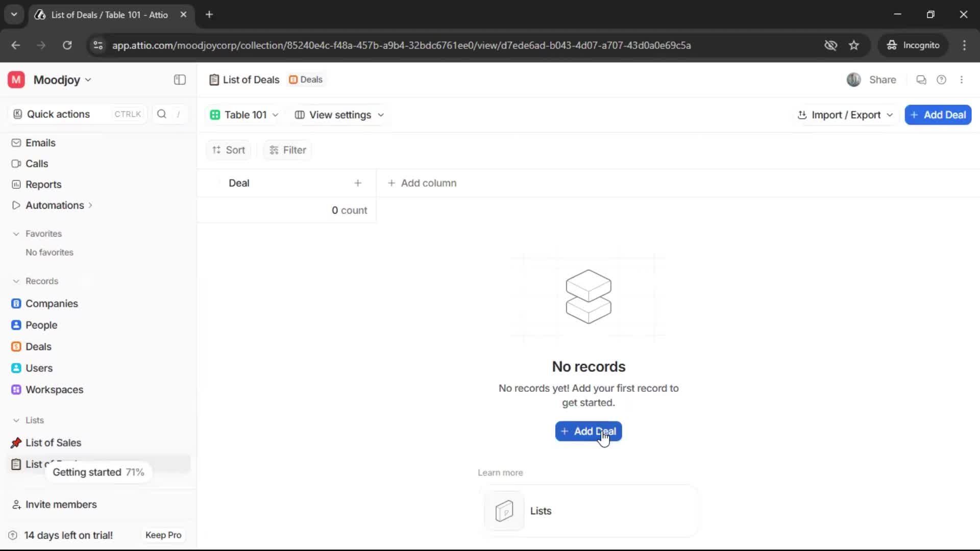Open the Workspaces page
This screenshot has width=980, height=551.
coord(55,389)
